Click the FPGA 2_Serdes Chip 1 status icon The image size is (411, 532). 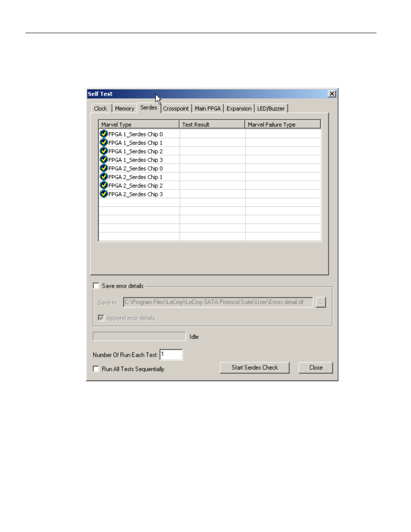coord(103,177)
